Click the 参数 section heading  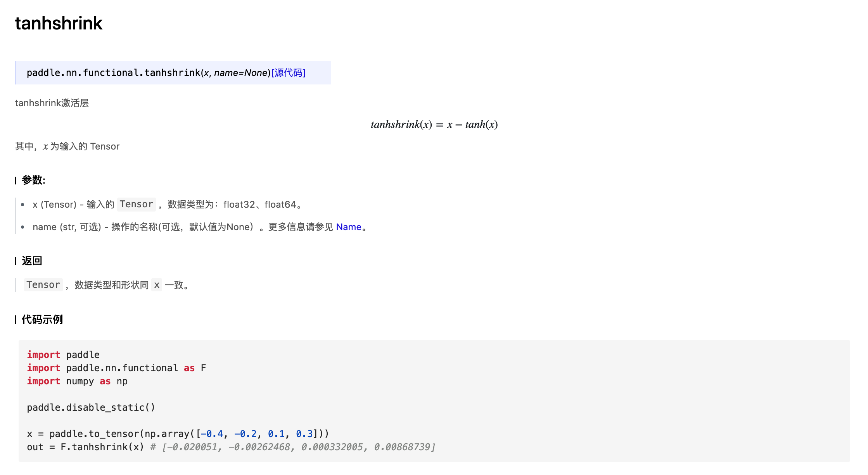pyautogui.click(x=33, y=180)
